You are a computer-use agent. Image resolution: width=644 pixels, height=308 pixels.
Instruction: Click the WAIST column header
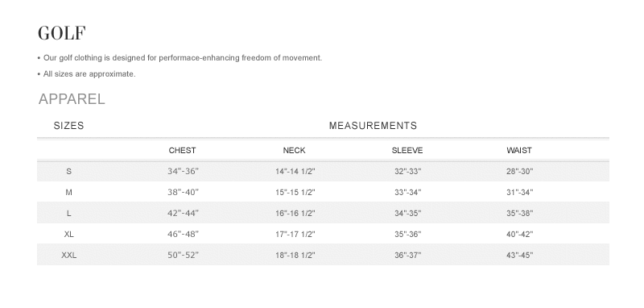coord(519,151)
